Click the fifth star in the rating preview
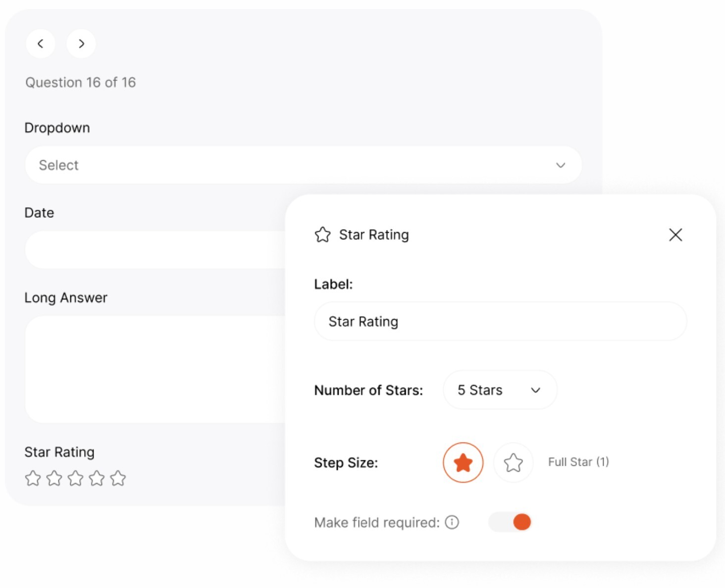 (x=118, y=478)
